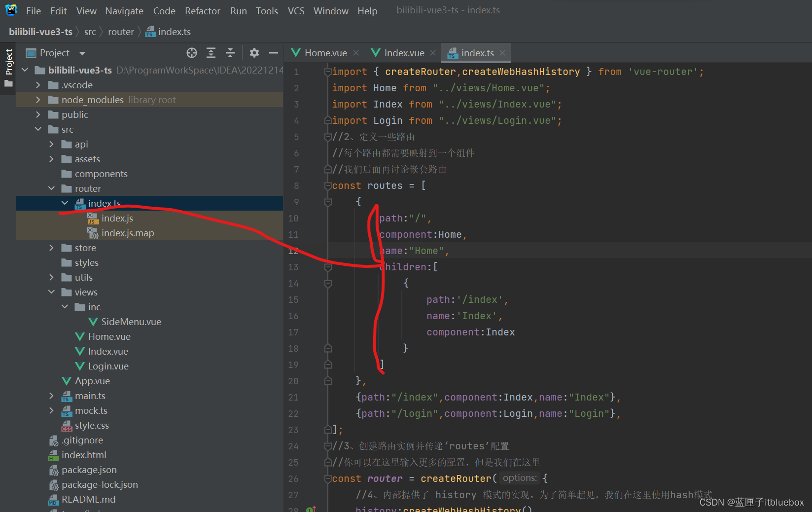Click the Collapse All icon in Project panel
This screenshot has width=812, height=512.
tap(230, 53)
